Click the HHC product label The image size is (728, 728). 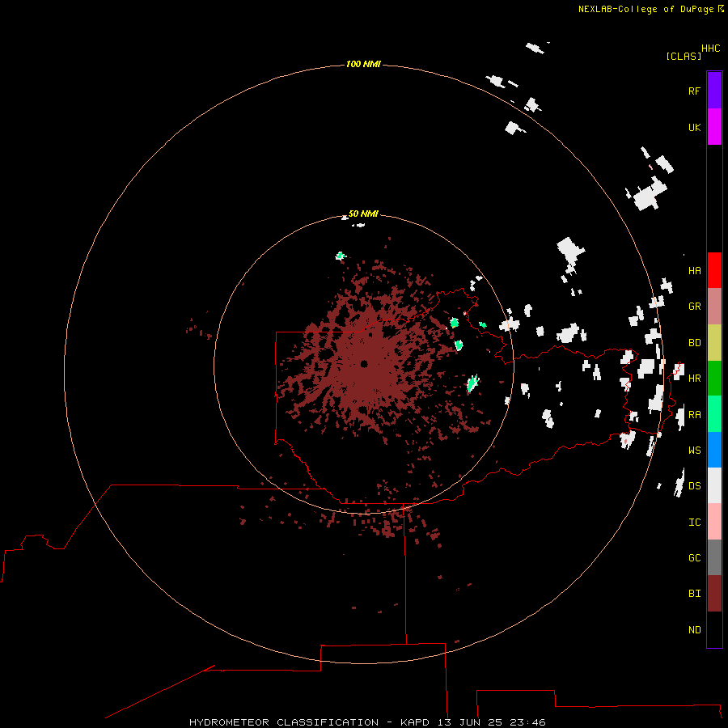tap(710, 49)
